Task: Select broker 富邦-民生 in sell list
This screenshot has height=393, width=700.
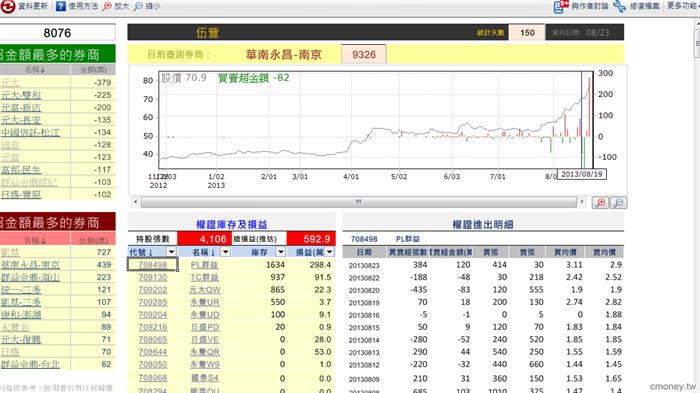Action: pos(21,170)
